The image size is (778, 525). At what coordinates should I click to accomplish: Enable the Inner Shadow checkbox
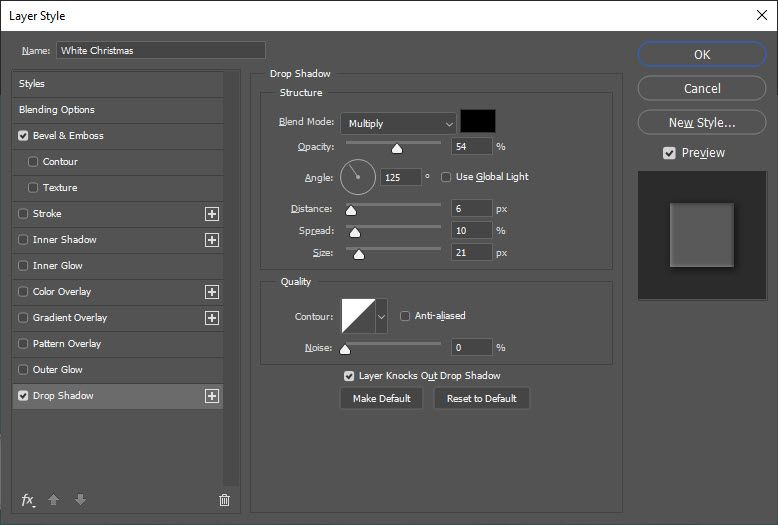(23, 239)
